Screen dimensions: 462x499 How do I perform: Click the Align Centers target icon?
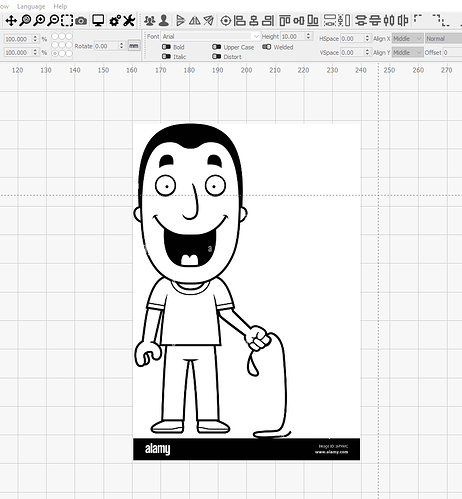pyautogui.click(x=226, y=21)
